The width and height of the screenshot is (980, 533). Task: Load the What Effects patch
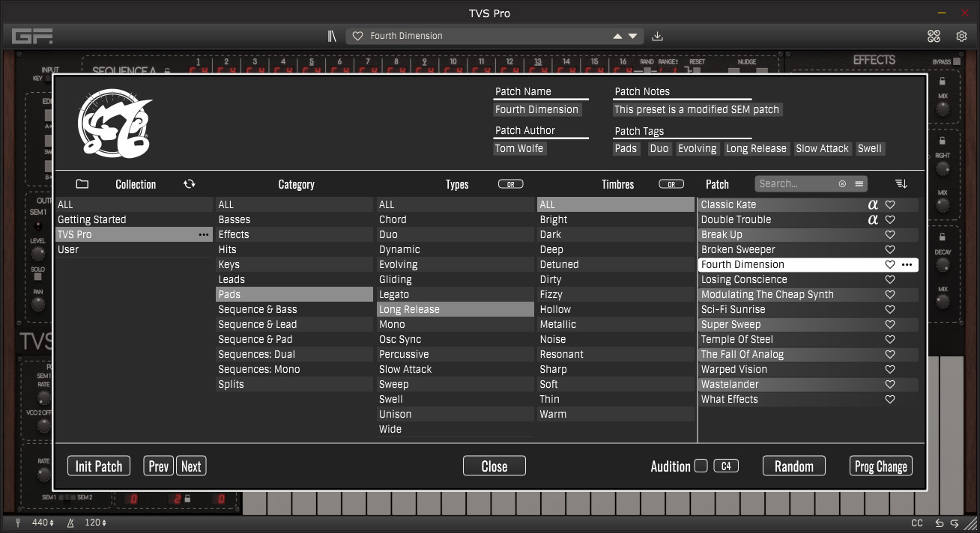808,399
